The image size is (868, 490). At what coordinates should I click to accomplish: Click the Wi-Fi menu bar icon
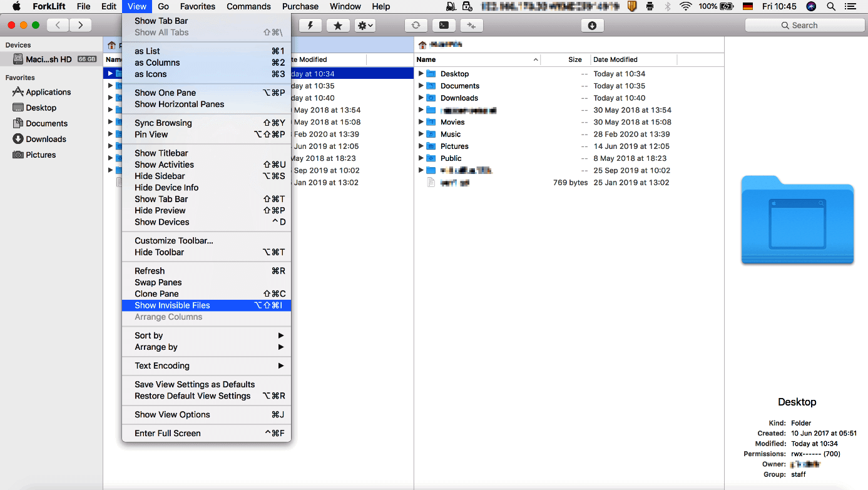tap(686, 6)
